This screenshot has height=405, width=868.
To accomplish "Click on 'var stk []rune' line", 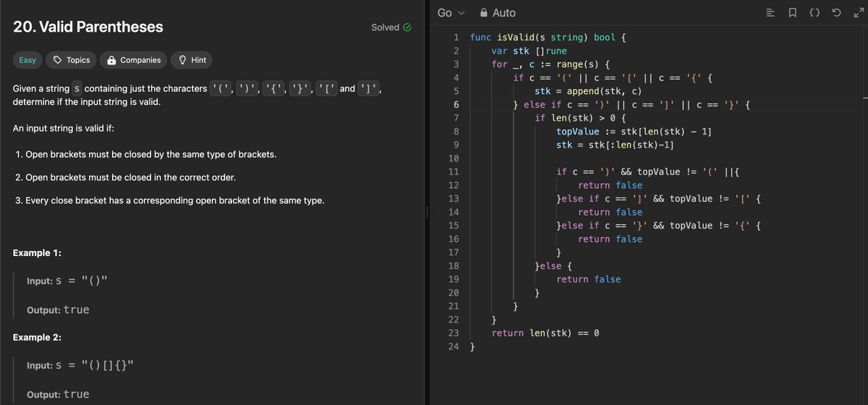I will [x=529, y=51].
